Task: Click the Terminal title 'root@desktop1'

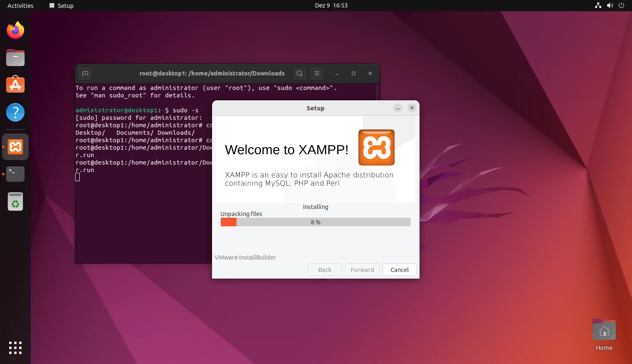Action: coord(212,73)
